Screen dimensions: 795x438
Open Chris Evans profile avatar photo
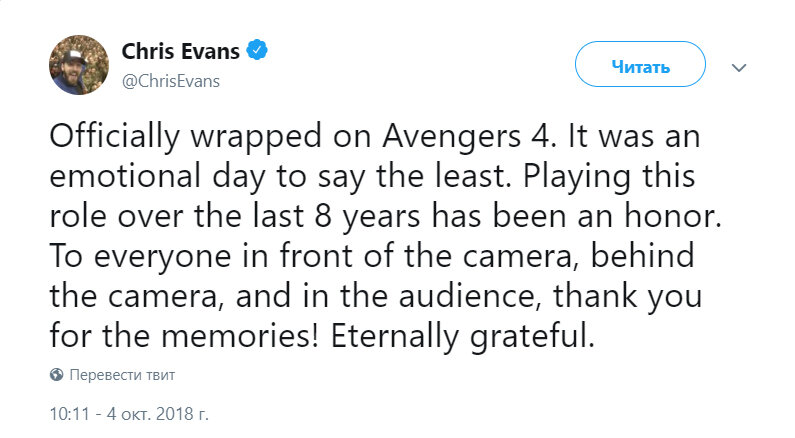pos(79,65)
